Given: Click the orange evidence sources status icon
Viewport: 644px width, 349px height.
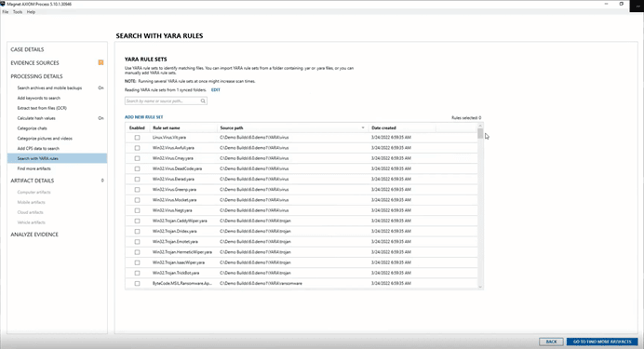Looking at the screenshot, I should point(101,62).
